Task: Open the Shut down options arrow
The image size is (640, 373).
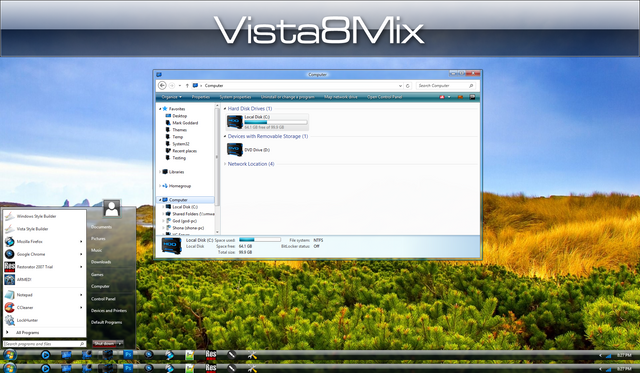Action: 120,344
